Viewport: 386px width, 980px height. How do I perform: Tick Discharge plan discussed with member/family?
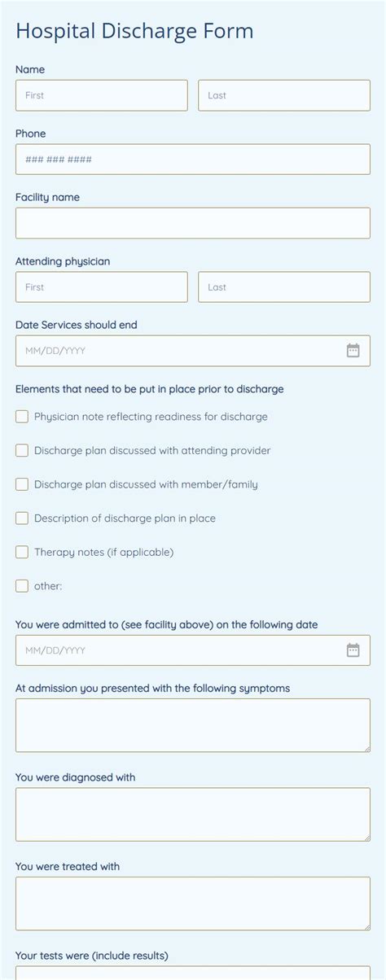22,484
